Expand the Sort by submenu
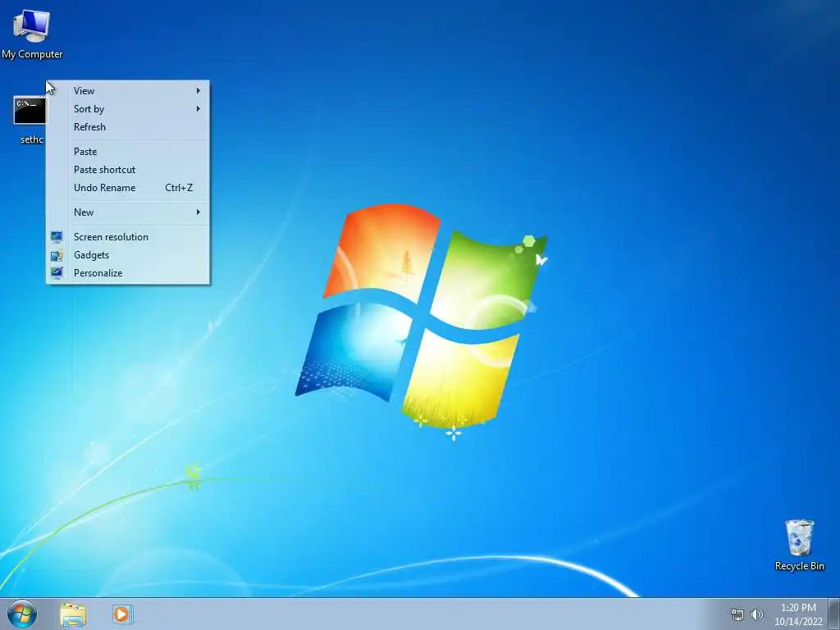The height and width of the screenshot is (630, 840). (128, 109)
